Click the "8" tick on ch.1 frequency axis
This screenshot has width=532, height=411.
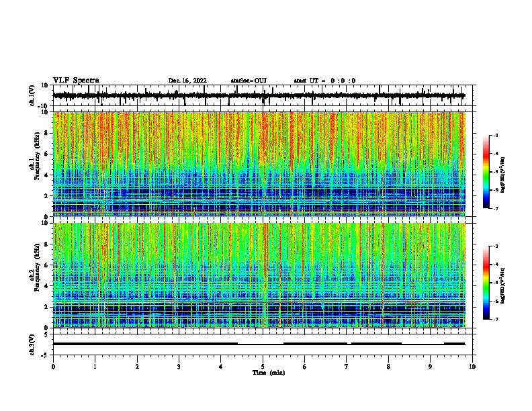(47, 133)
